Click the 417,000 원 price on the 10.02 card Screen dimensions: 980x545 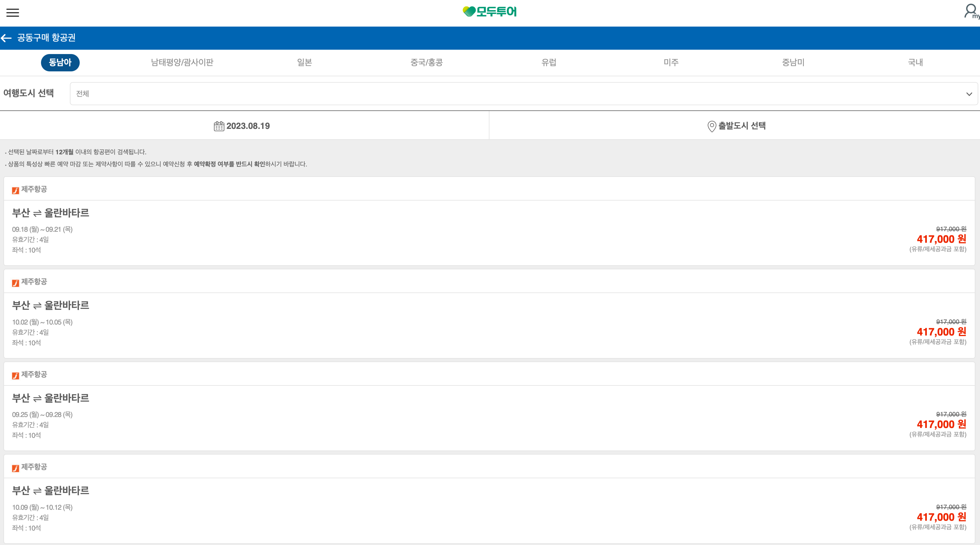coord(941,332)
